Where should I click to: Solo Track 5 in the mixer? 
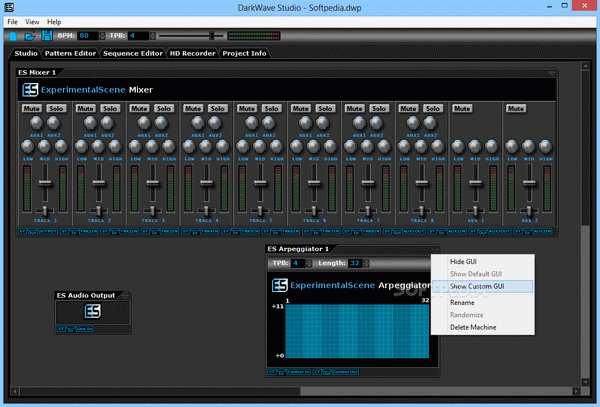tap(271, 109)
